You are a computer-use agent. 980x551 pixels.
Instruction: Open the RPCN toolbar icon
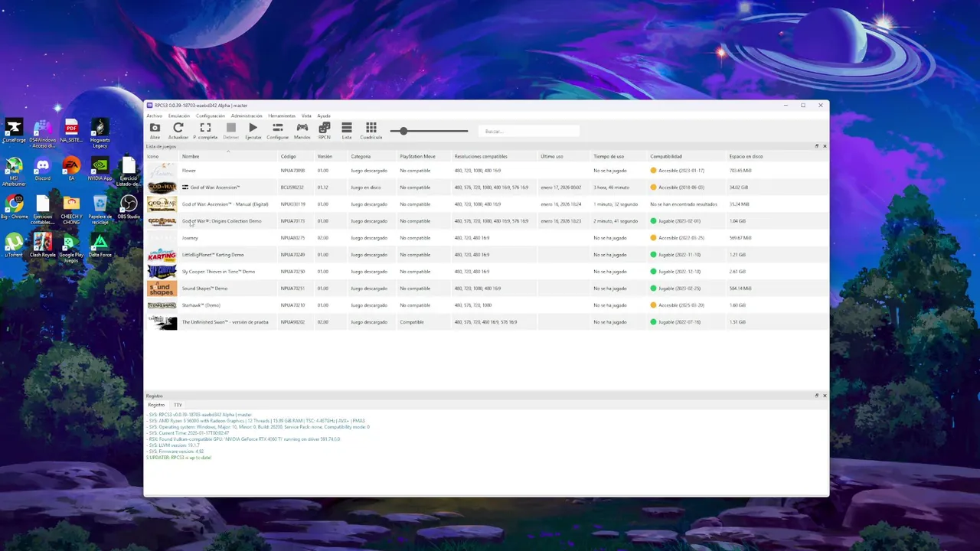(325, 128)
